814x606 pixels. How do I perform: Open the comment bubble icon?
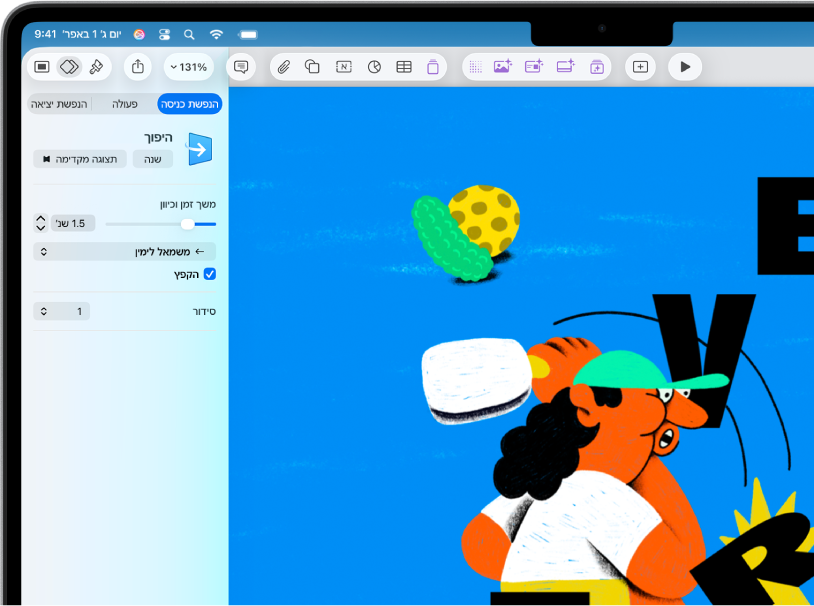[241, 67]
